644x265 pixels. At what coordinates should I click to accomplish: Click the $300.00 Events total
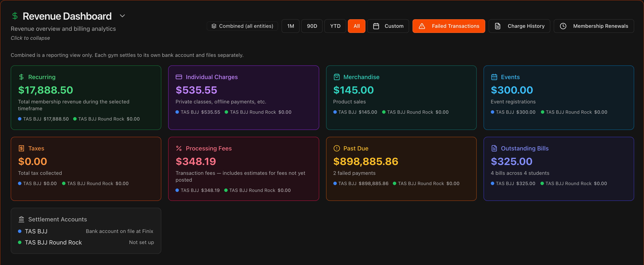pyautogui.click(x=512, y=90)
